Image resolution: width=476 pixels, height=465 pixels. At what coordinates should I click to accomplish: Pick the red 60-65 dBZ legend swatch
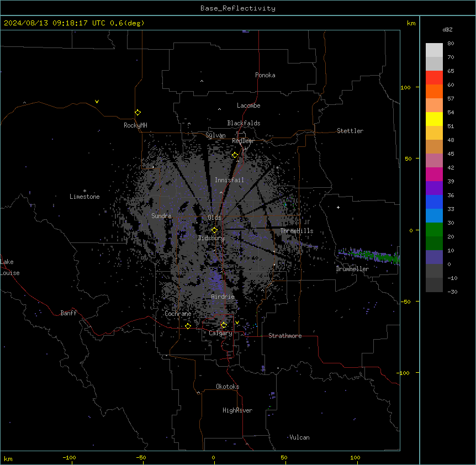[x=434, y=78]
